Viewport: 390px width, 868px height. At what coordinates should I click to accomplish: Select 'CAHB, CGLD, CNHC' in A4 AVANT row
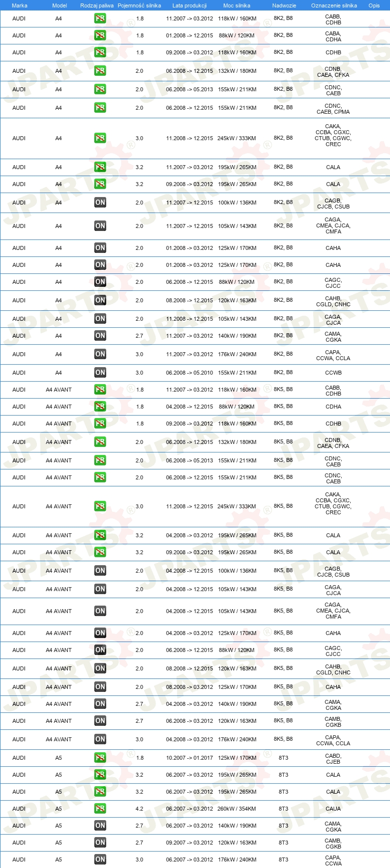point(333,669)
